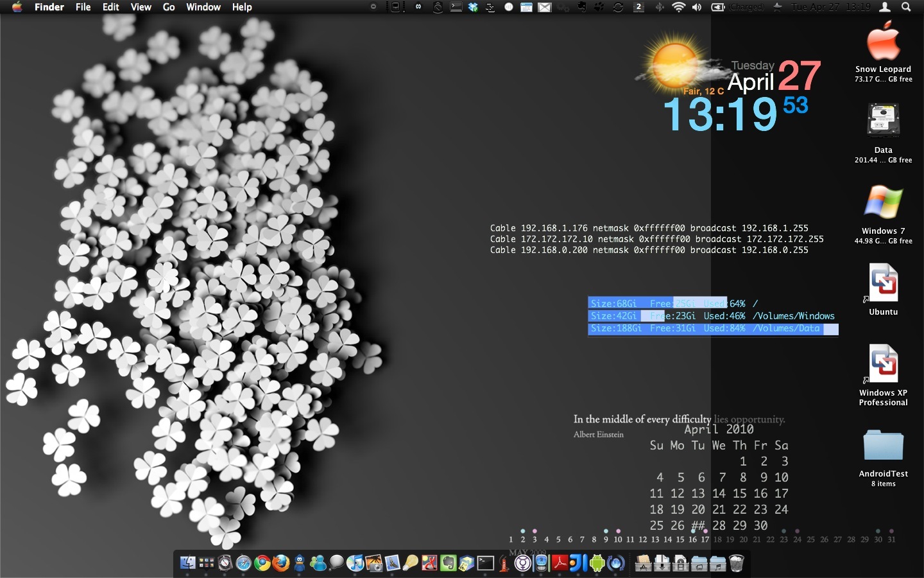Open the volume control in menu bar

[697, 7]
